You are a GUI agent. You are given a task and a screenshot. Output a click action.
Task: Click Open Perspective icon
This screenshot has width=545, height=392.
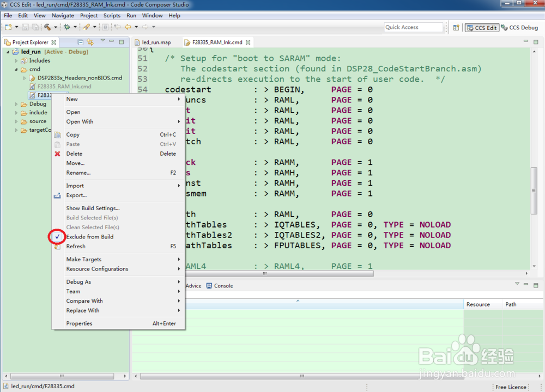(456, 27)
